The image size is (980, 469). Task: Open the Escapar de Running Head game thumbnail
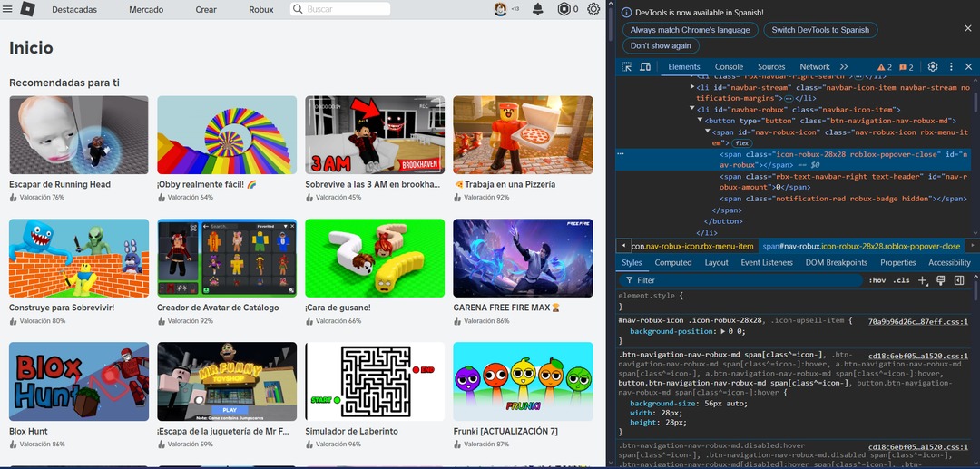tap(79, 135)
